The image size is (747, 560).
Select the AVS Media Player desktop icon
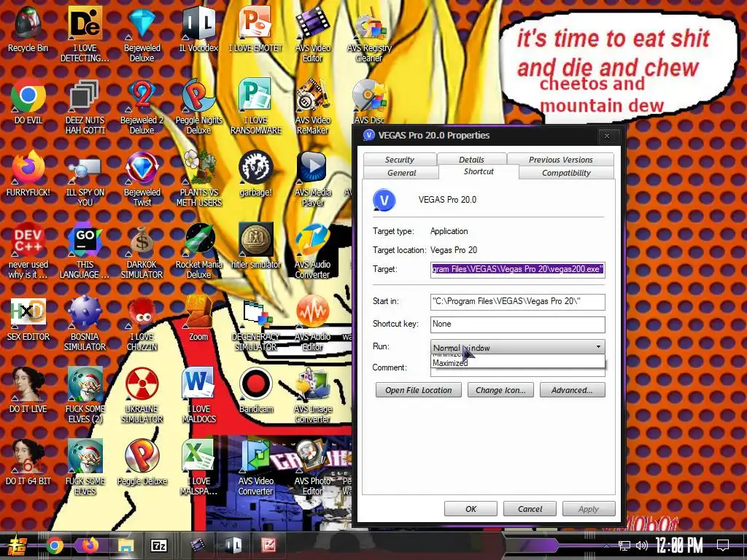[312, 179]
